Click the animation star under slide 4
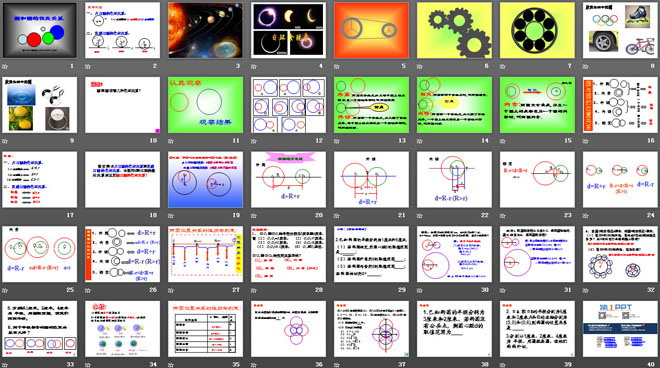The image size is (660, 368). (x=254, y=67)
